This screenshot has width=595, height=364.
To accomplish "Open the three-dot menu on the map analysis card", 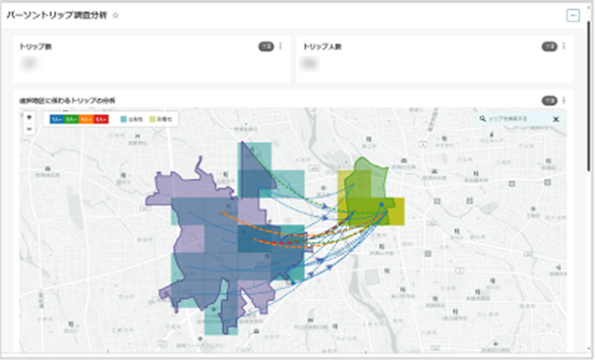I will [564, 101].
